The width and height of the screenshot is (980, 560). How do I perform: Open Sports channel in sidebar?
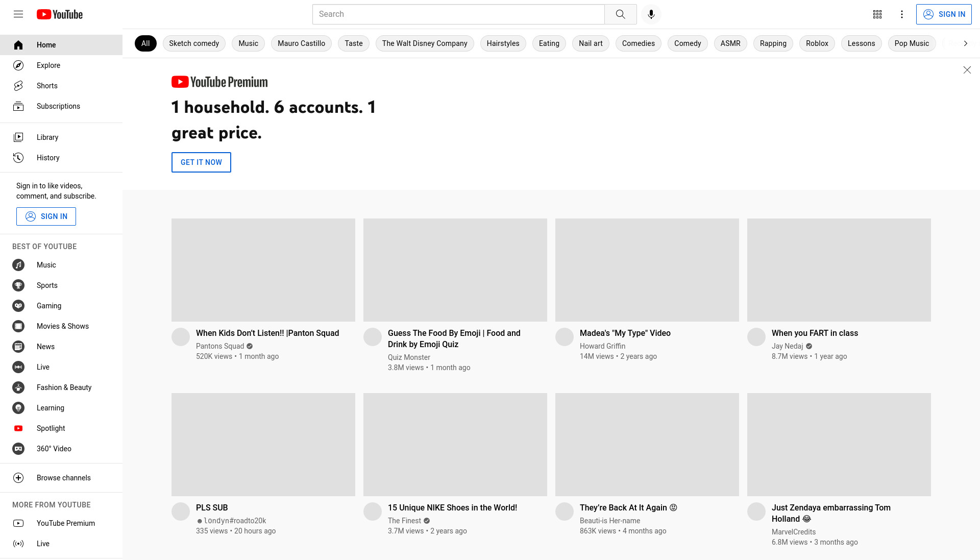[61, 285]
